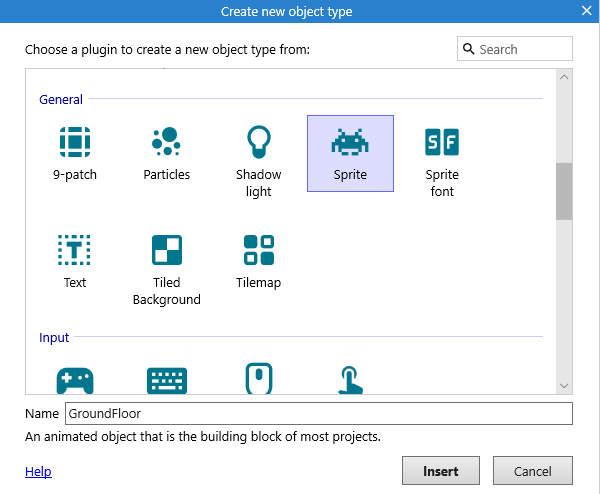
Task: Pick the Shadow light plugin
Action: (x=258, y=142)
